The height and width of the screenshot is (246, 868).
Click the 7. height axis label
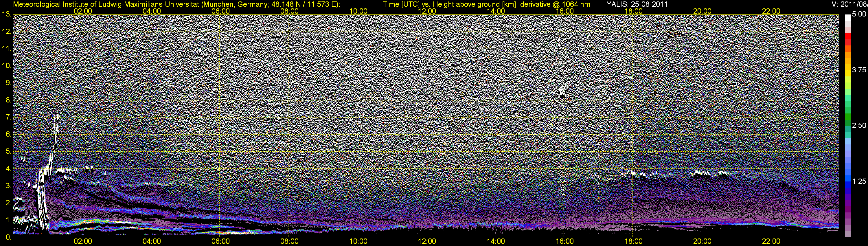pos(9,117)
